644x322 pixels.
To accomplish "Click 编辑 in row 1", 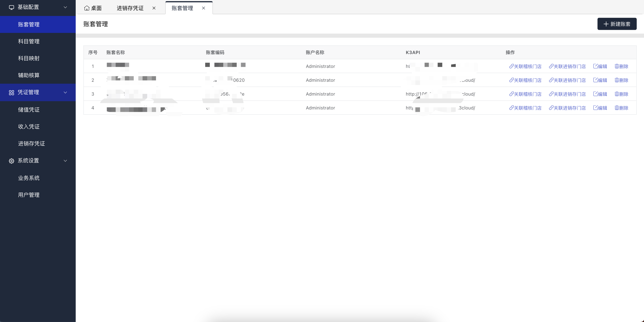I will pos(600,66).
